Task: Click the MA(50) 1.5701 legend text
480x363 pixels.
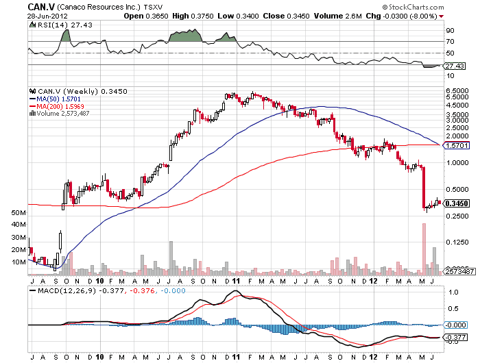Action: (x=58, y=99)
